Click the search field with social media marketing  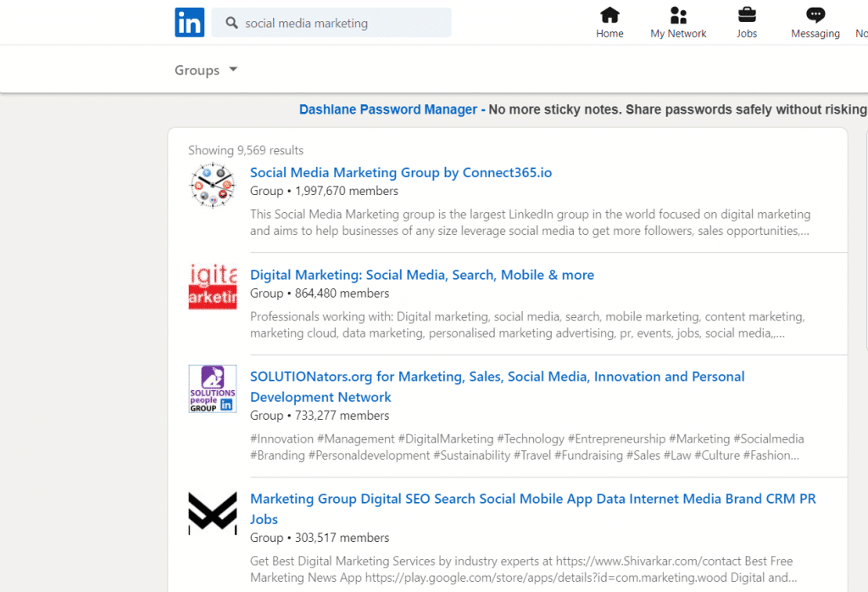click(x=339, y=23)
